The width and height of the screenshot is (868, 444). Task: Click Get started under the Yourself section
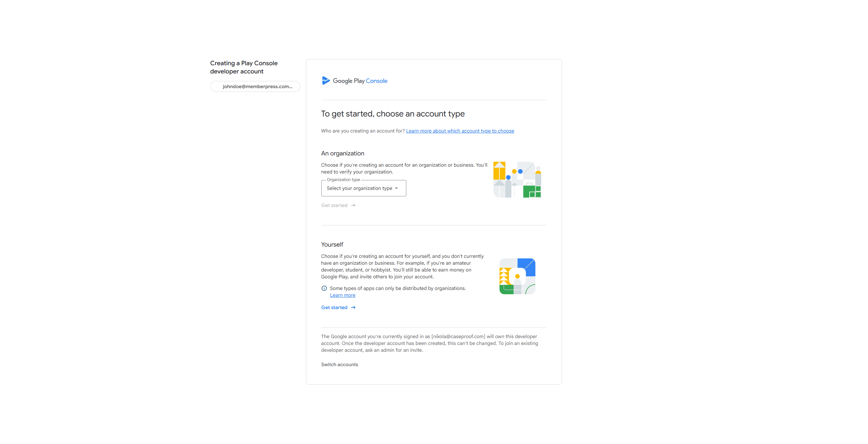click(x=334, y=307)
